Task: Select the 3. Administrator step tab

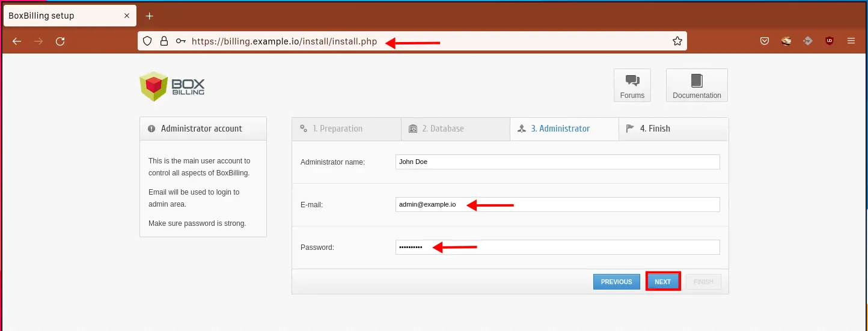Action: point(564,129)
